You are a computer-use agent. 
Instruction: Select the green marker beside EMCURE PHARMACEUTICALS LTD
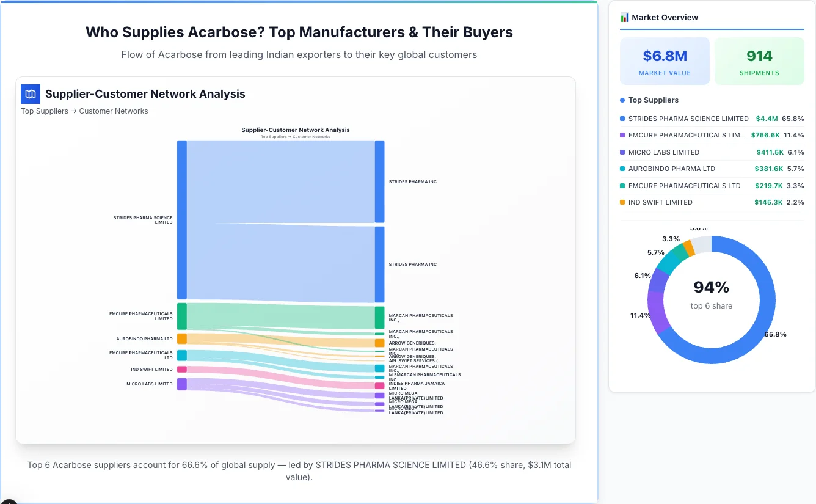[622, 186]
